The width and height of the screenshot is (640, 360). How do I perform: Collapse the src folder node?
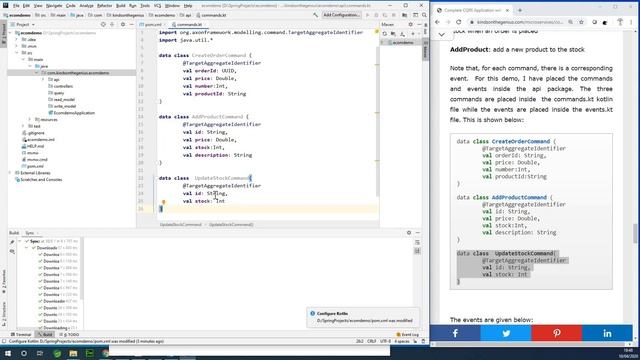tap(17, 53)
